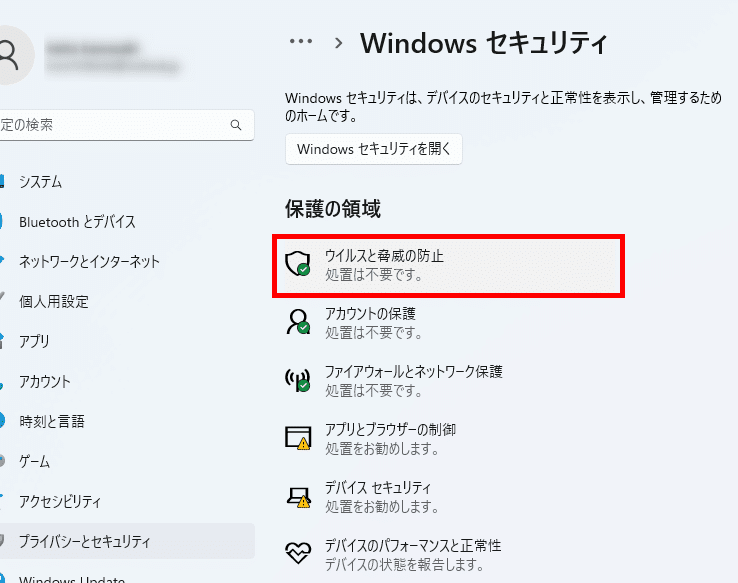Screen dimensions: 738x583
Task: Open 時刻と言語 settings category
Action: 51,422
